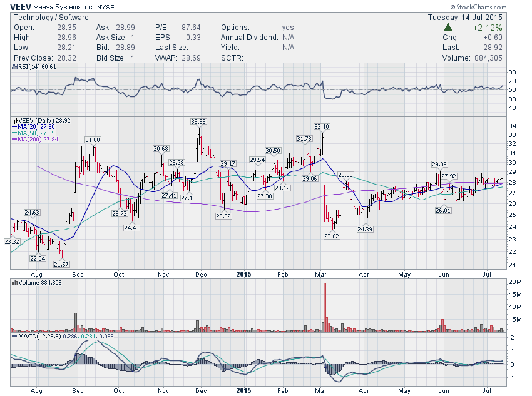This screenshot has width=532, height=396.
Task: Click the VEEV (Daily) price legend icon
Action: click(x=14, y=120)
